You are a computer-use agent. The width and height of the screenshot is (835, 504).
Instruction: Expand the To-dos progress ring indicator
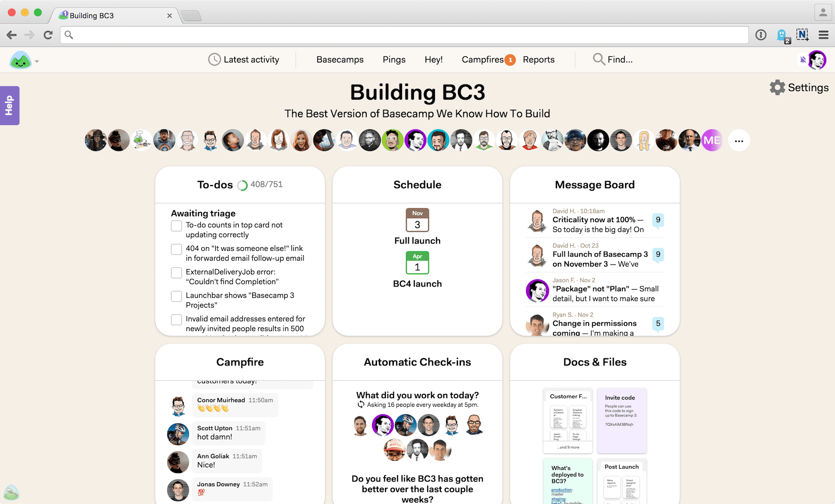click(x=242, y=184)
